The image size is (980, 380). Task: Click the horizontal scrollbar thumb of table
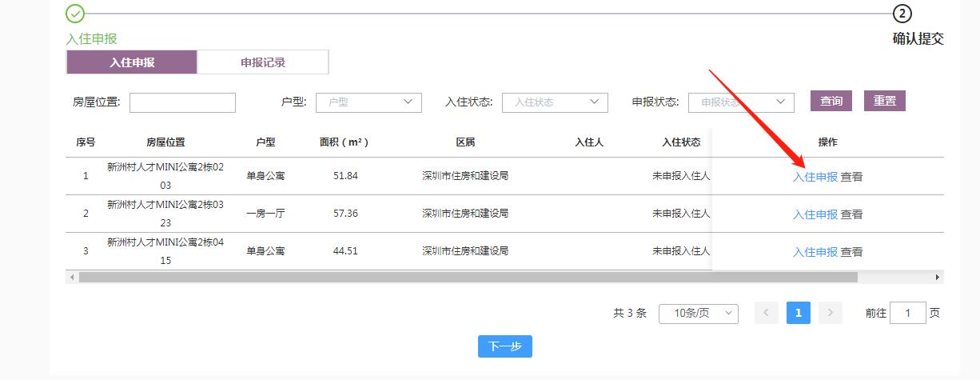click(468, 277)
